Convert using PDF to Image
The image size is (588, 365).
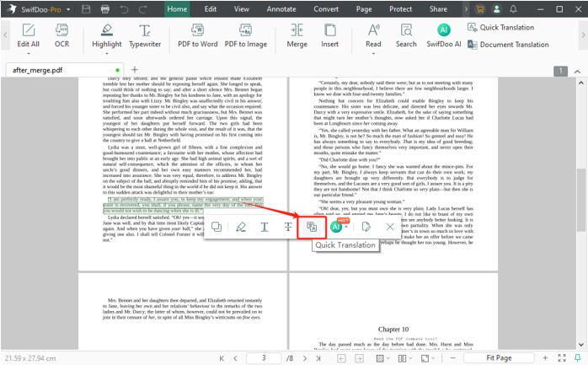[246, 35]
